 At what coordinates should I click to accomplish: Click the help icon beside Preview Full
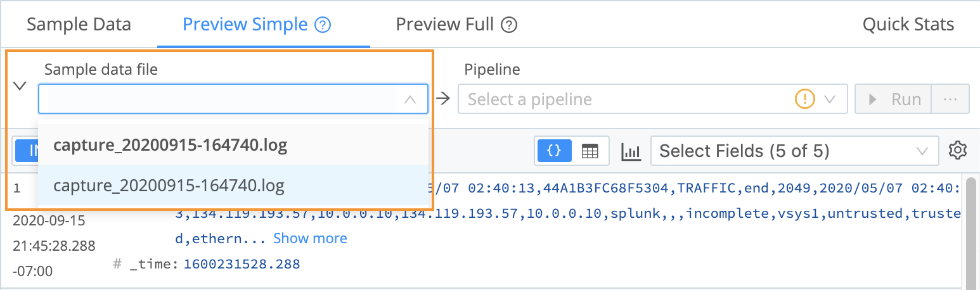tap(509, 25)
